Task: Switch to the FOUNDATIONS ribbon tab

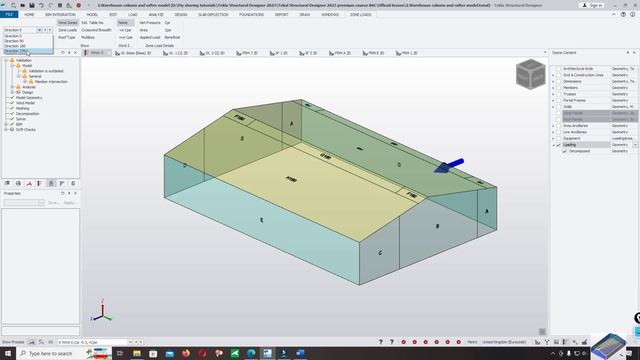Action: coord(251,14)
